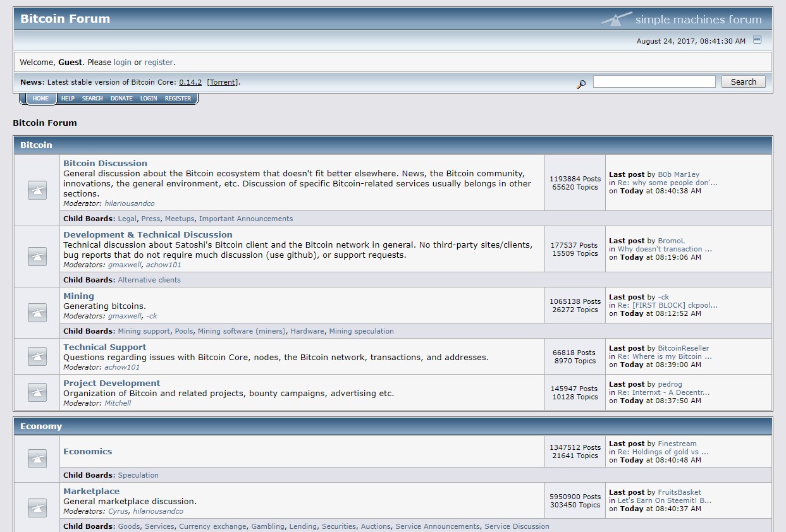Open moderator Mitchell's profile
The width and height of the screenshot is (786, 532).
pos(118,403)
